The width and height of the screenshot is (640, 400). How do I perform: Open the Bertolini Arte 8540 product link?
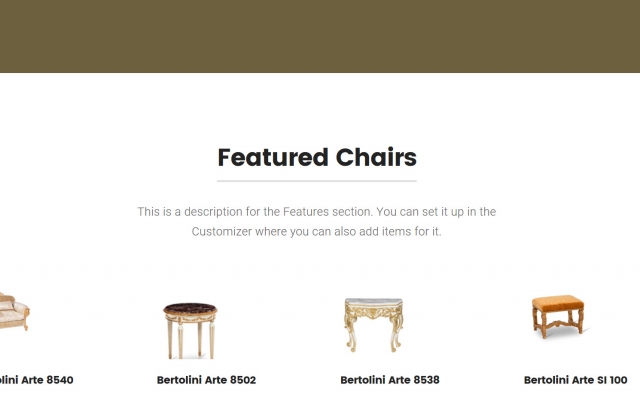[35, 380]
